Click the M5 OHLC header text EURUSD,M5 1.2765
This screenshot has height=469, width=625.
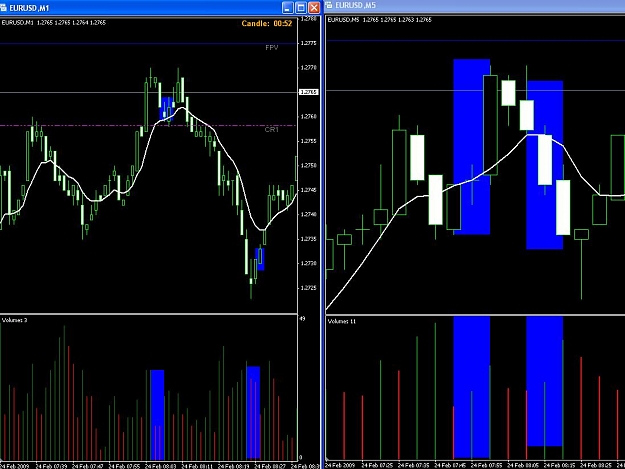point(379,20)
